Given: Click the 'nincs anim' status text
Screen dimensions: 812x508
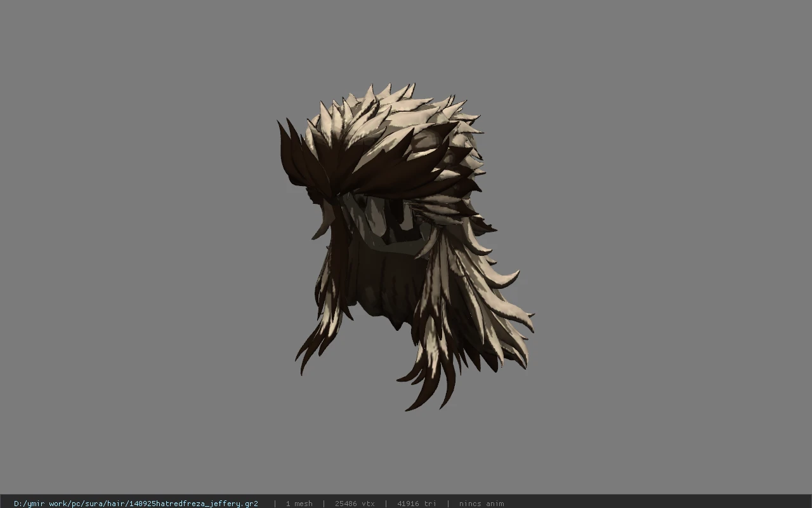Looking at the screenshot, I should pyautogui.click(x=481, y=504).
